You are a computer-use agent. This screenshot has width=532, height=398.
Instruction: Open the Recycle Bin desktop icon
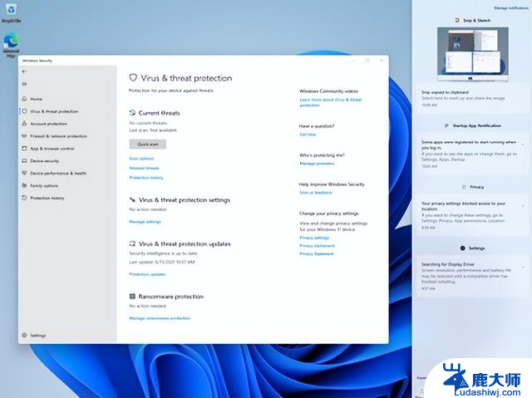click(x=11, y=13)
